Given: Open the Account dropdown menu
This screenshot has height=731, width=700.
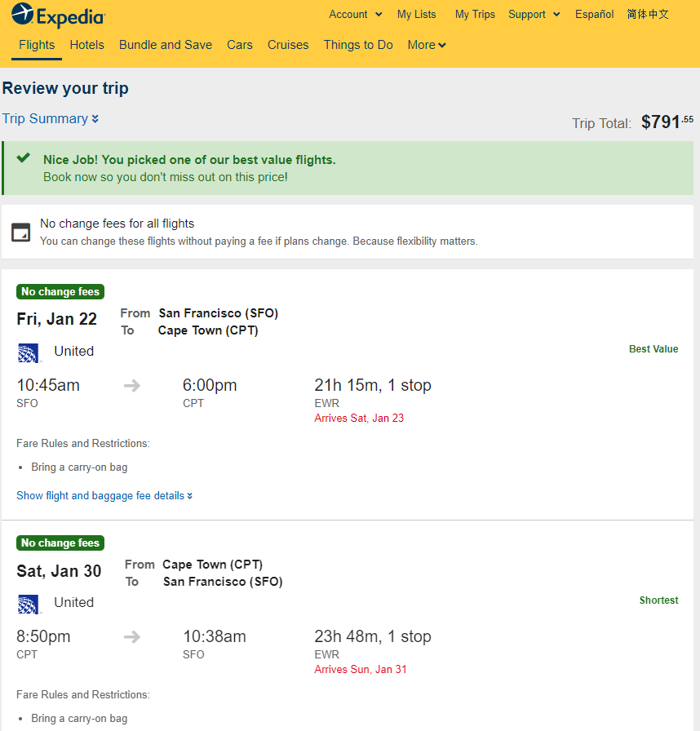Looking at the screenshot, I should [x=356, y=15].
